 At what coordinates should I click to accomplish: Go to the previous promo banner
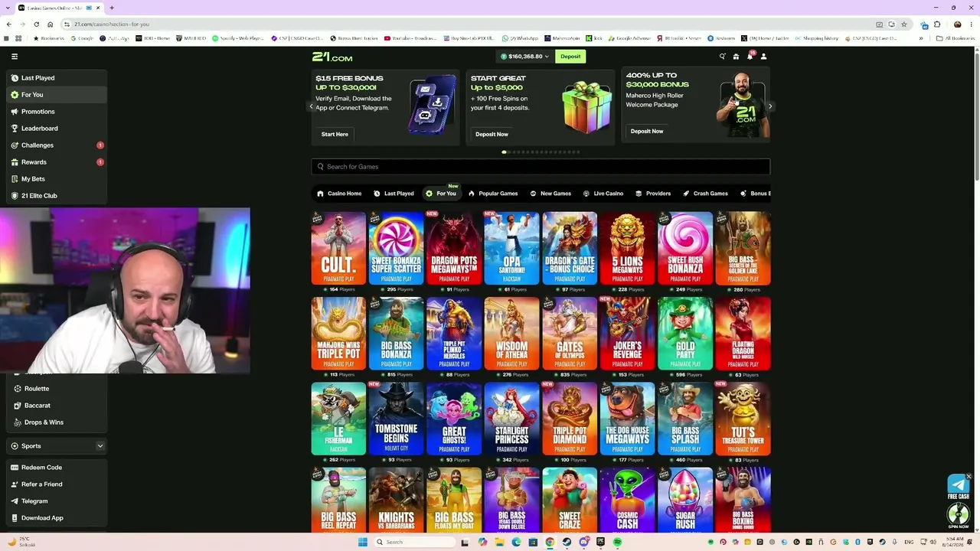tap(311, 107)
